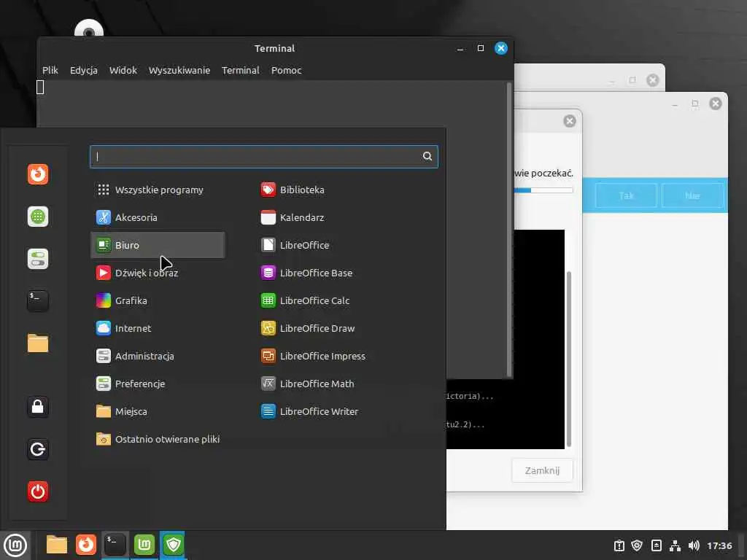Select Wszystkie programy category
Viewport: 747px width, 560px height.
pos(158,190)
